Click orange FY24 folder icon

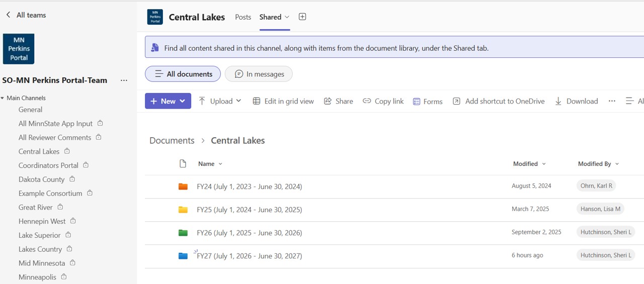pos(183,186)
